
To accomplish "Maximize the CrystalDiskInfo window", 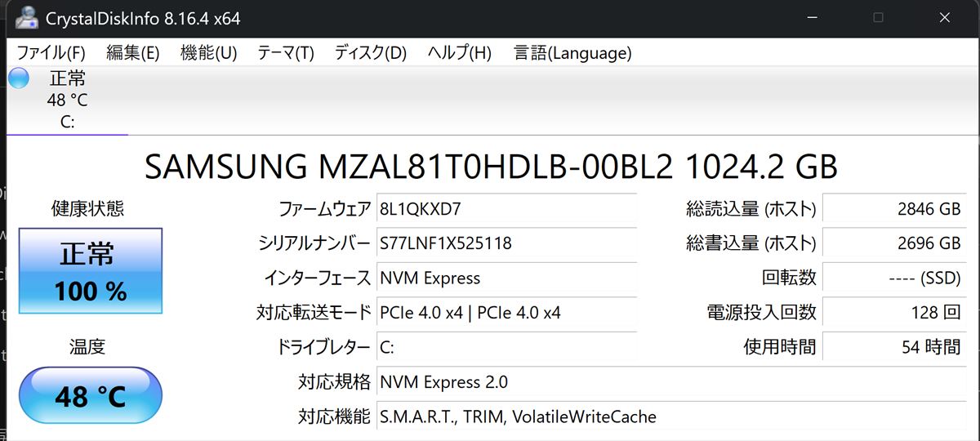I will pos(879,17).
